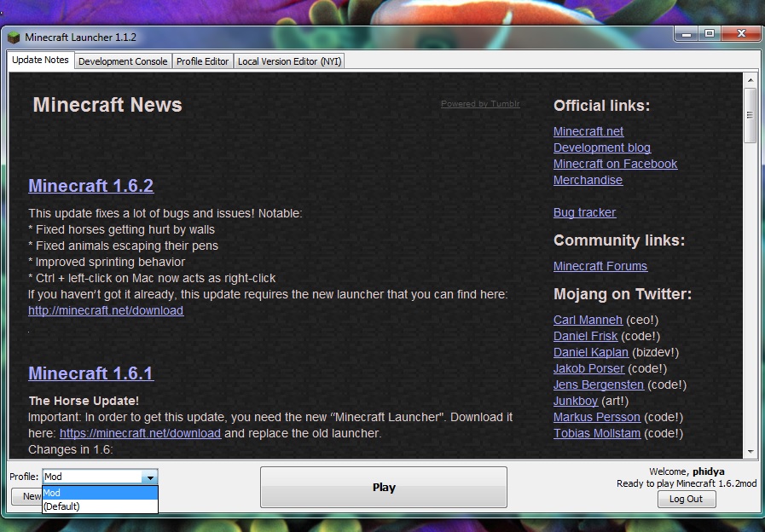Viewport: 765px width, 532px height.
Task: Minimize the Minecraft Launcher window
Action: (x=687, y=33)
